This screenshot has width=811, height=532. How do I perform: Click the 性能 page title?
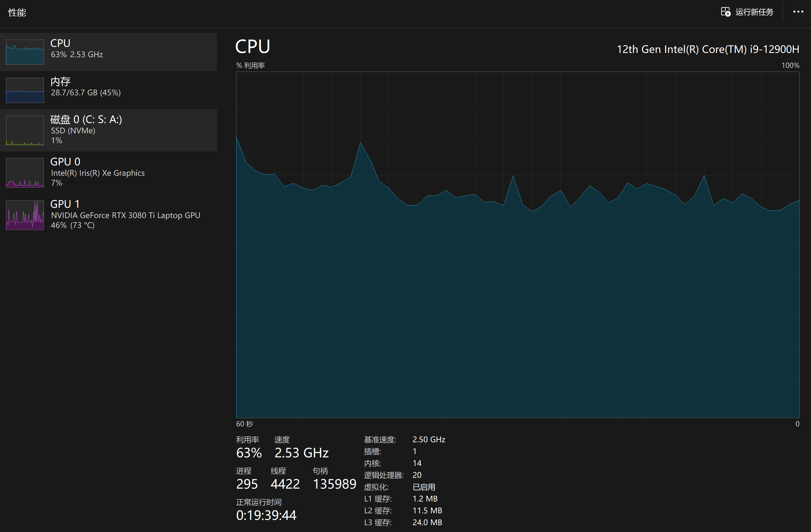pos(17,13)
